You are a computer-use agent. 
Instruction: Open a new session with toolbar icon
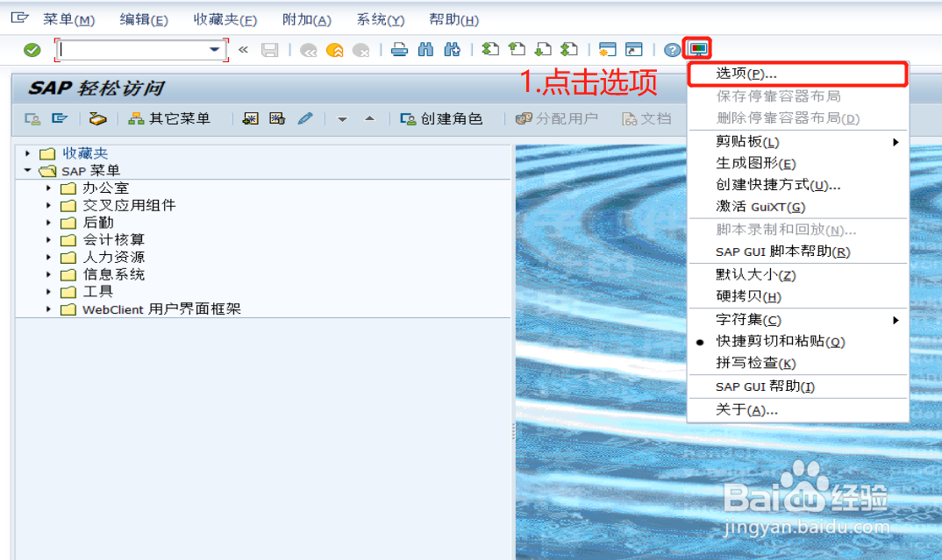point(607,49)
